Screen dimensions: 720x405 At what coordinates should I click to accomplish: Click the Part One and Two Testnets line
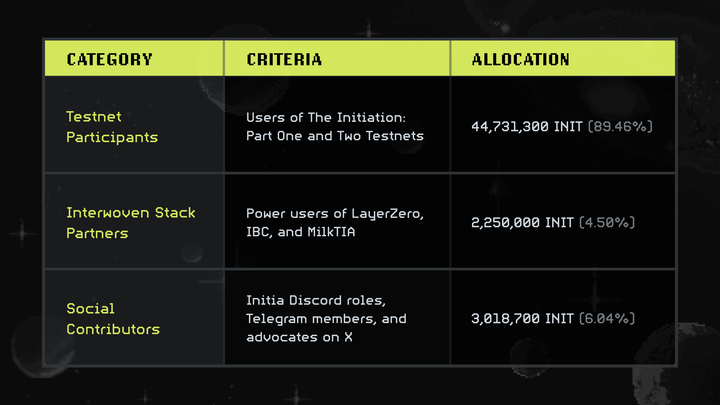point(335,136)
